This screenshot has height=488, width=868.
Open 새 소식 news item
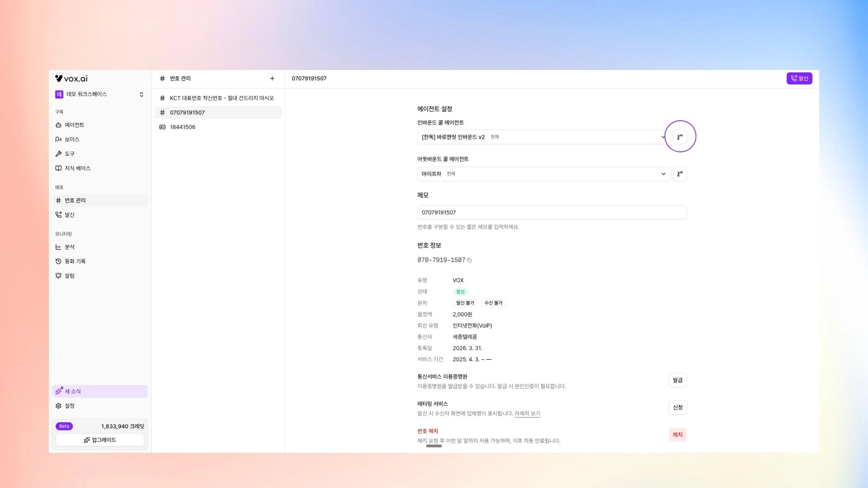pos(99,391)
